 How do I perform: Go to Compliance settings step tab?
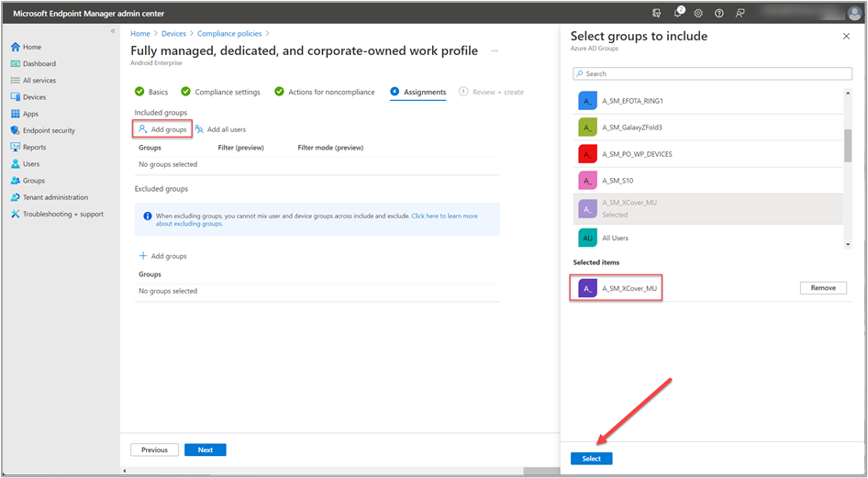(221, 92)
